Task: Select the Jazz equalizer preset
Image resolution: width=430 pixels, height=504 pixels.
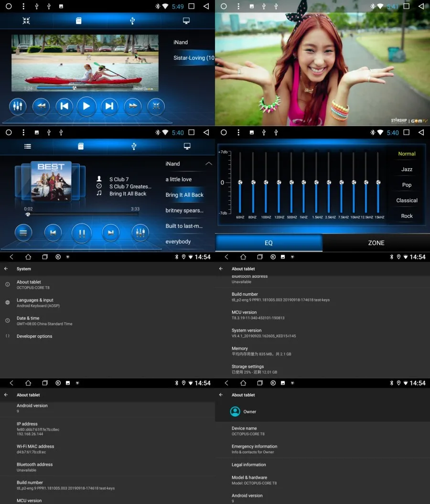Action: tap(407, 169)
